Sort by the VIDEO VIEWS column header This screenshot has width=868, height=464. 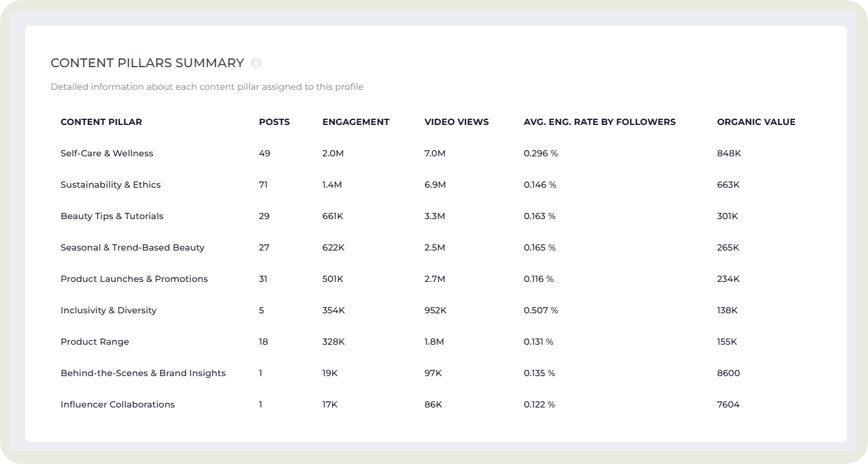point(457,122)
